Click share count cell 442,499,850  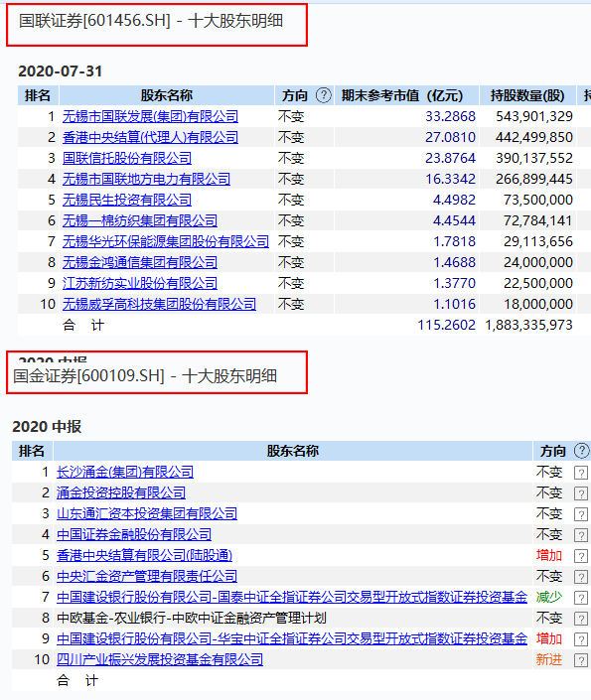534,137
